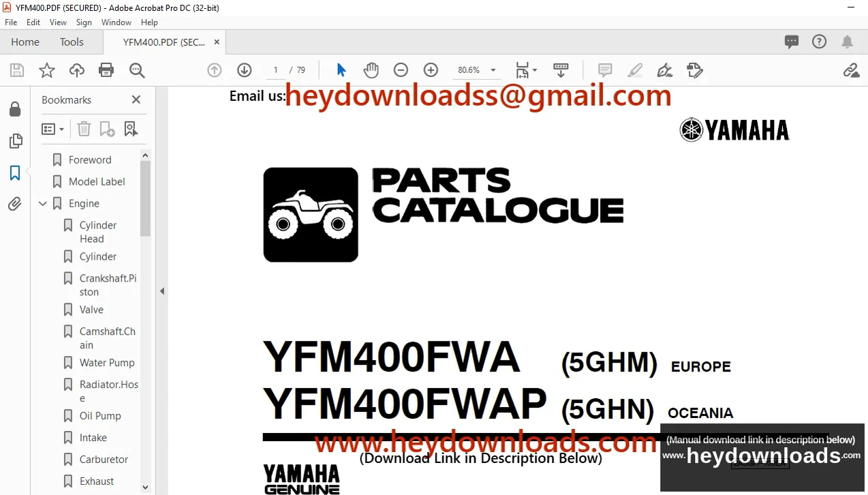This screenshot has height=495, width=868.
Task: Zoom in with plus icon
Action: click(x=431, y=70)
